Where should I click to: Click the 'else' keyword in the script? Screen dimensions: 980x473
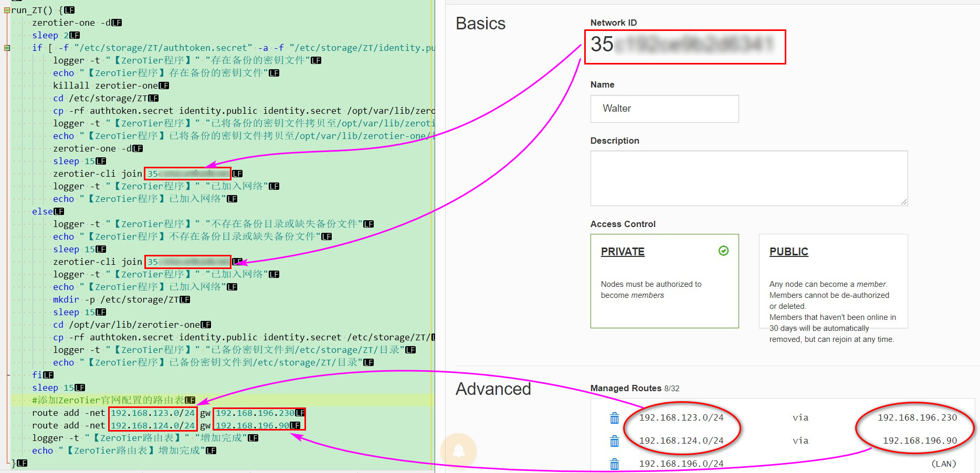[43, 211]
